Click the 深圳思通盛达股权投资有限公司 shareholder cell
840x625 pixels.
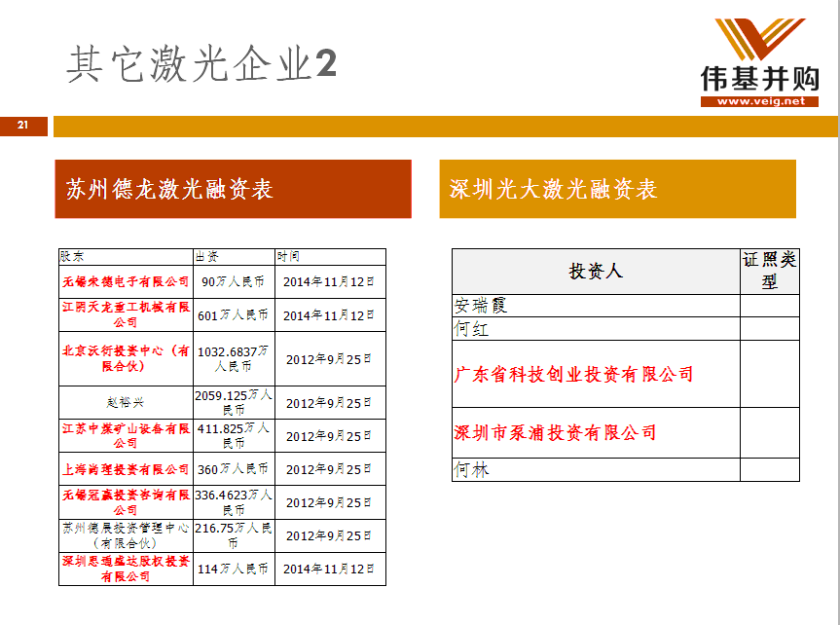126,569
